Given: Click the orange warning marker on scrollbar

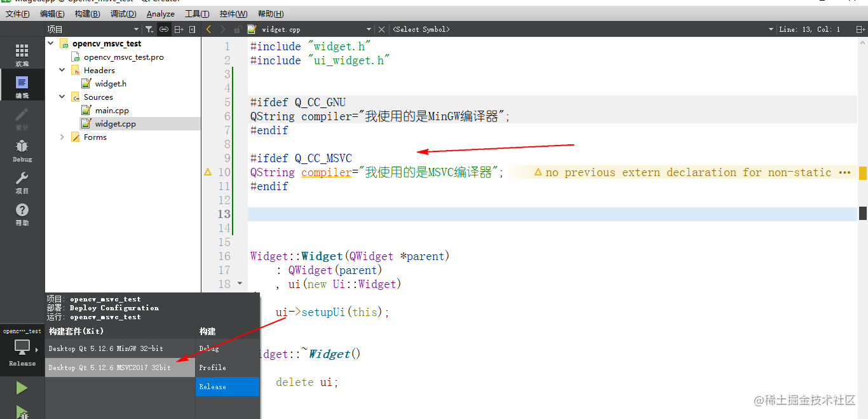Looking at the screenshot, I should (x=863, y=173).
